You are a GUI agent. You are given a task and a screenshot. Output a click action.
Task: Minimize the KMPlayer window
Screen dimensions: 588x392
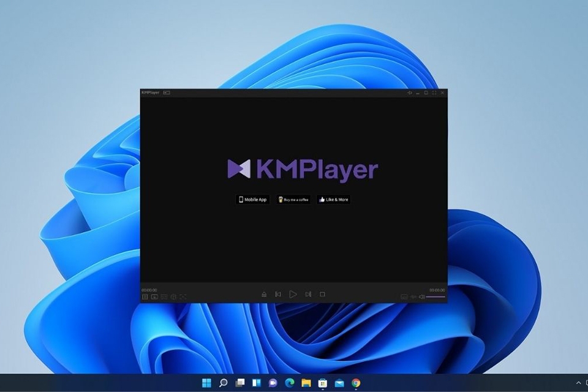pos(418,92)
